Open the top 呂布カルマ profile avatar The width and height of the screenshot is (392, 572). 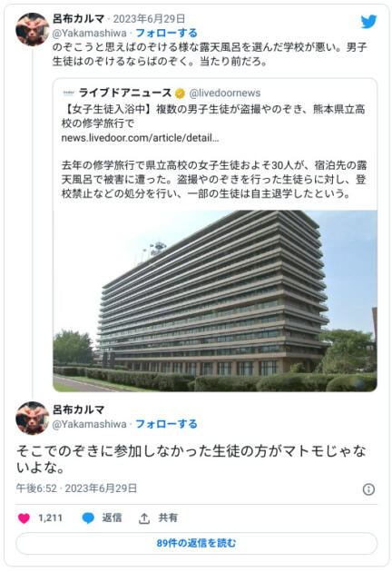coord(32,29)
